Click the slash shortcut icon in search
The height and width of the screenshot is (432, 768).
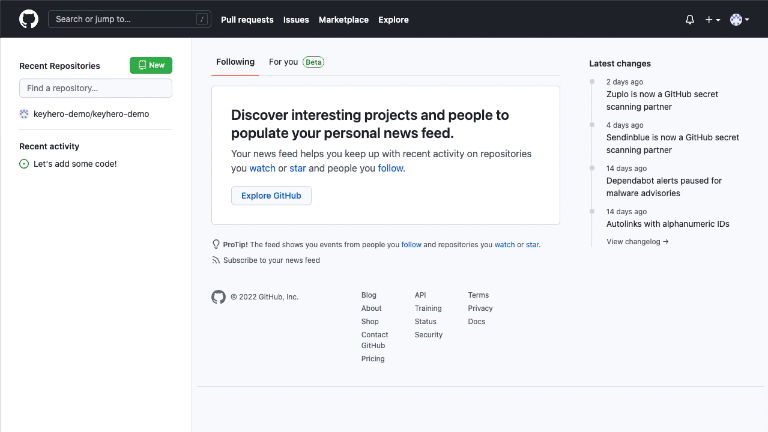point(202,19)
